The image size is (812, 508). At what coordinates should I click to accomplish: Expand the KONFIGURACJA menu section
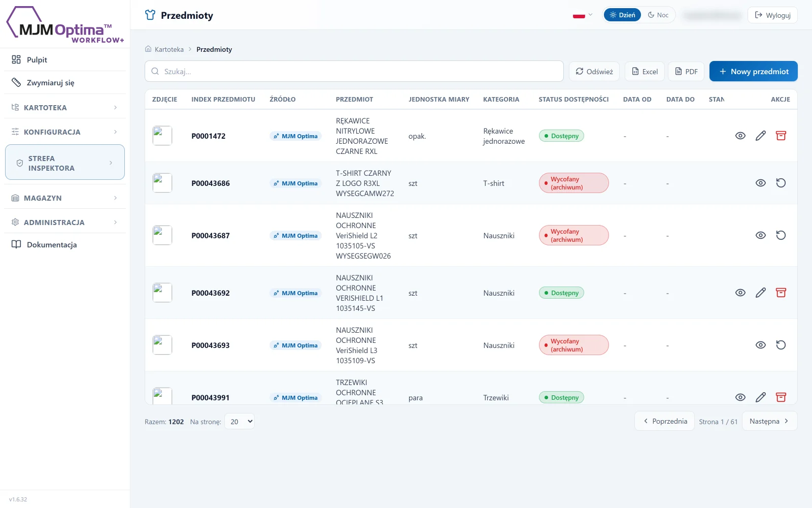[x=65, y=132]
